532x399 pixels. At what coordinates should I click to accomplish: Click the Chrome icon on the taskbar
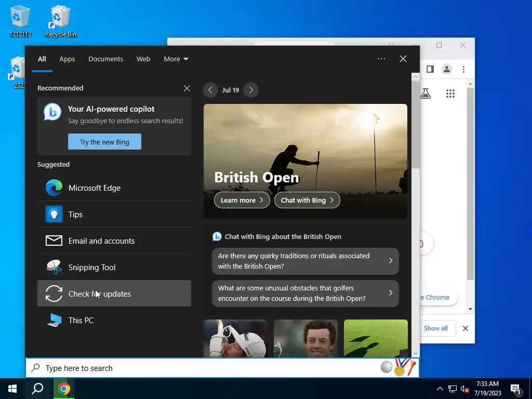coord(64,389)
